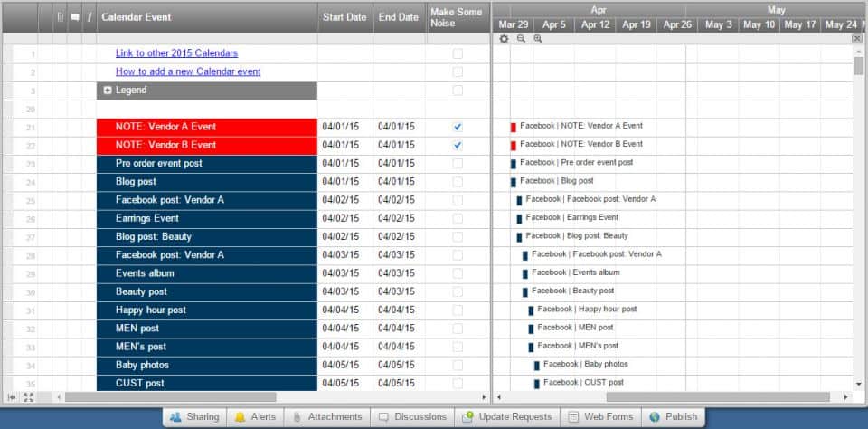This screenshot has width=868, height=429.
Task: Click the Make Some Noise column header
Action: (x=458, y=17)
